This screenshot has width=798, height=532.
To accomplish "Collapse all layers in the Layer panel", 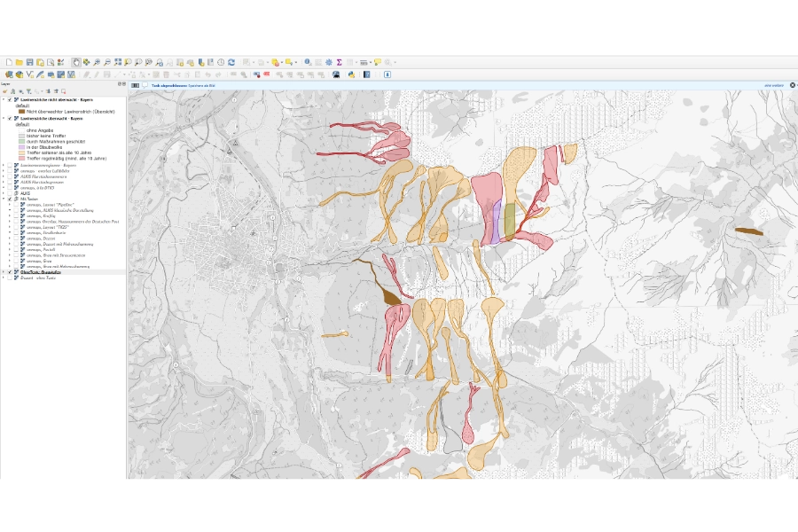I will tap(56, 91).
